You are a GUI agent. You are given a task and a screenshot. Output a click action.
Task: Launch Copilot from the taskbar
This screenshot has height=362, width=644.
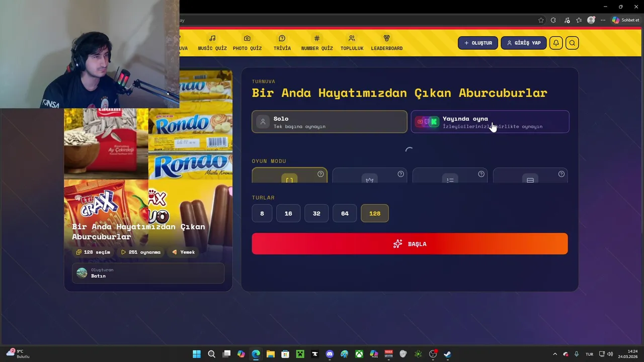pyautogui.click(x=241, y=354)
